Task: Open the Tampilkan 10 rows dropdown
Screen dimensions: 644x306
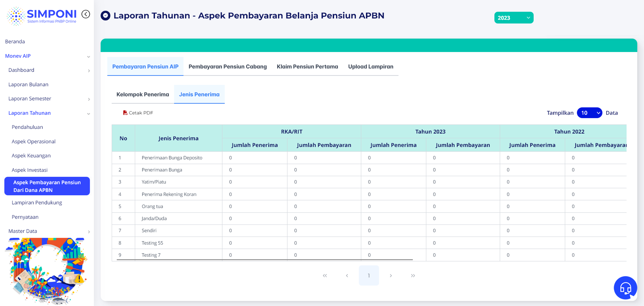Action: pos(589,113)
